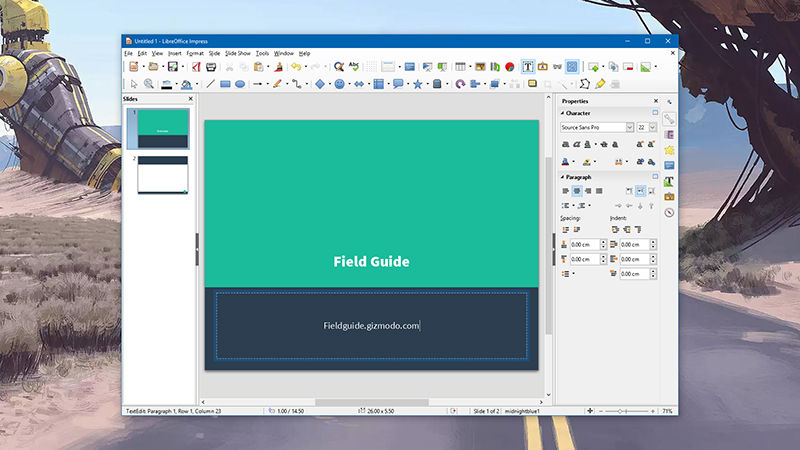Open sidebar Animation star icon
800x450 pixels.
click(669, 150)
